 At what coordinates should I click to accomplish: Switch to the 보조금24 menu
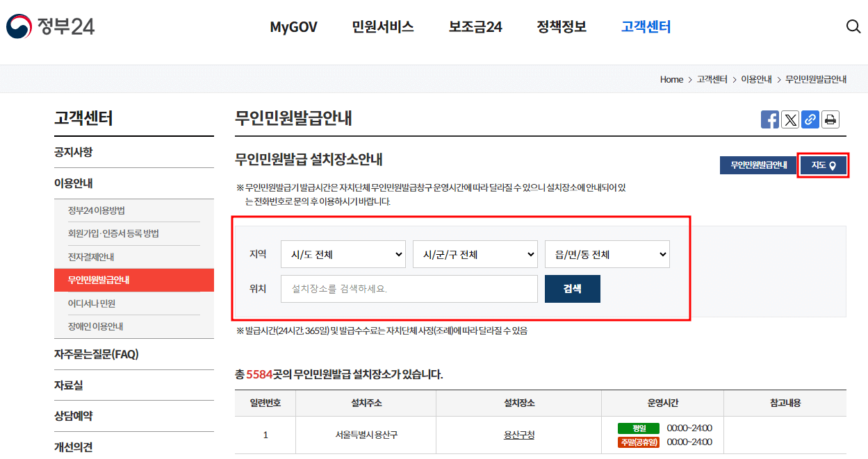[x=475, y=26]
